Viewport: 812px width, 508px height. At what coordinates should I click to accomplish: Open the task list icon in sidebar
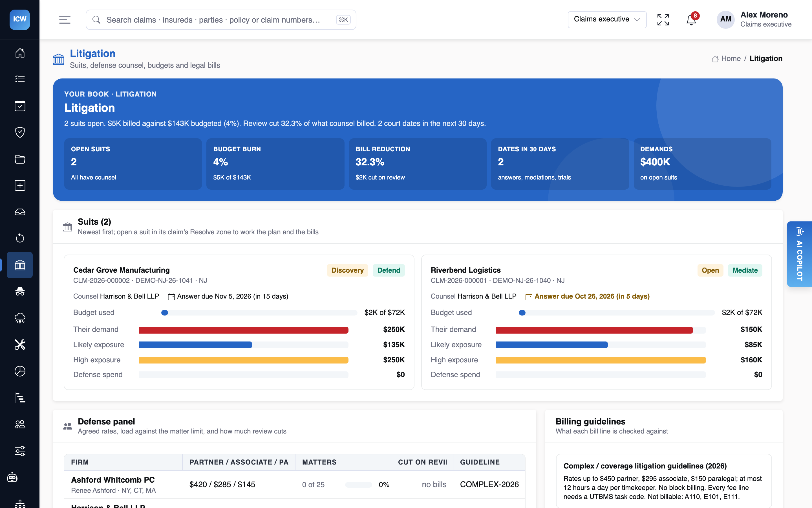(20, 79)
